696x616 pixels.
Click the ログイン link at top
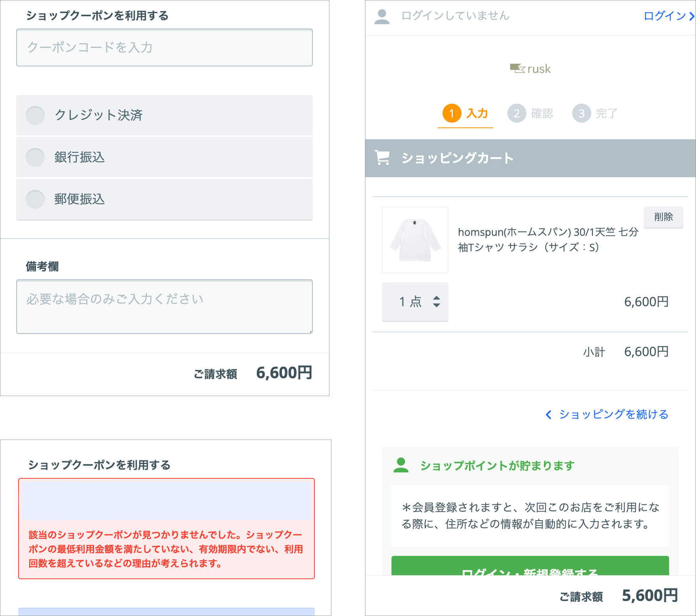coord(669,16)
